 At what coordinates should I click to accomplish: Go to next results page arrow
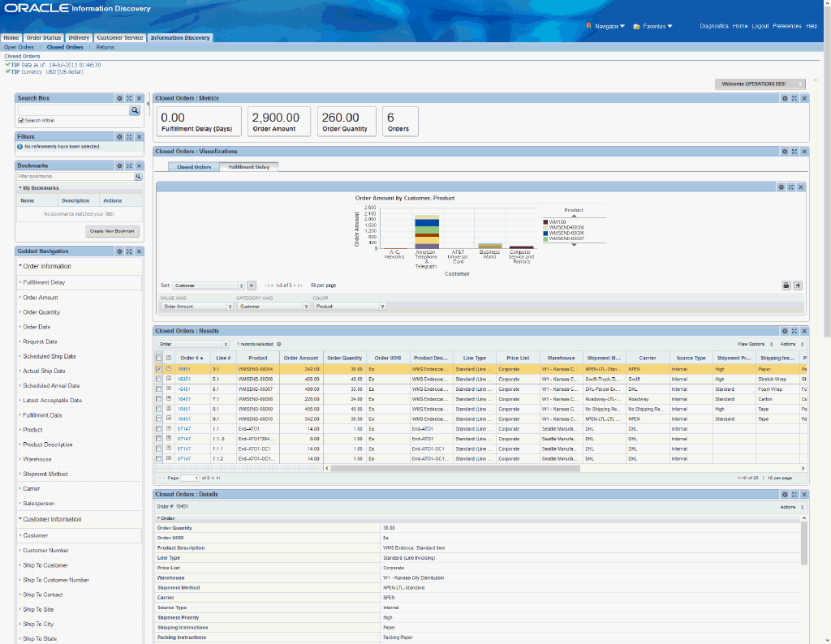pyautogui.click(x=213, y=478)
